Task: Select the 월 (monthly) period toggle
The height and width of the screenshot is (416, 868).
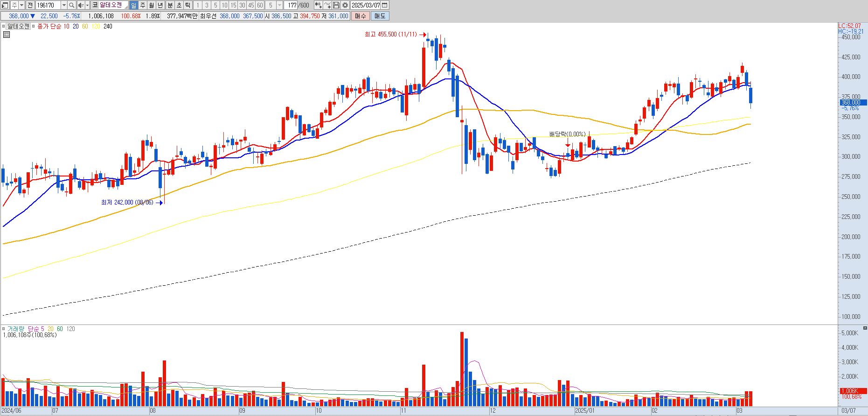Action: tap(152, 5)
